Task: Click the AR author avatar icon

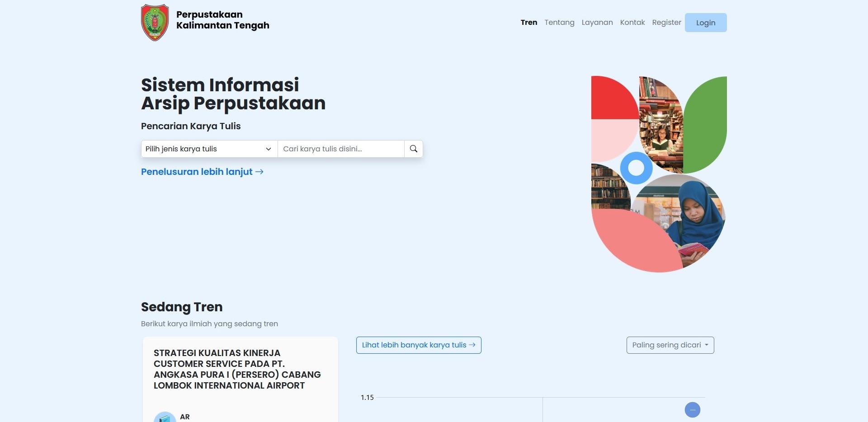Action: point(165,417)
